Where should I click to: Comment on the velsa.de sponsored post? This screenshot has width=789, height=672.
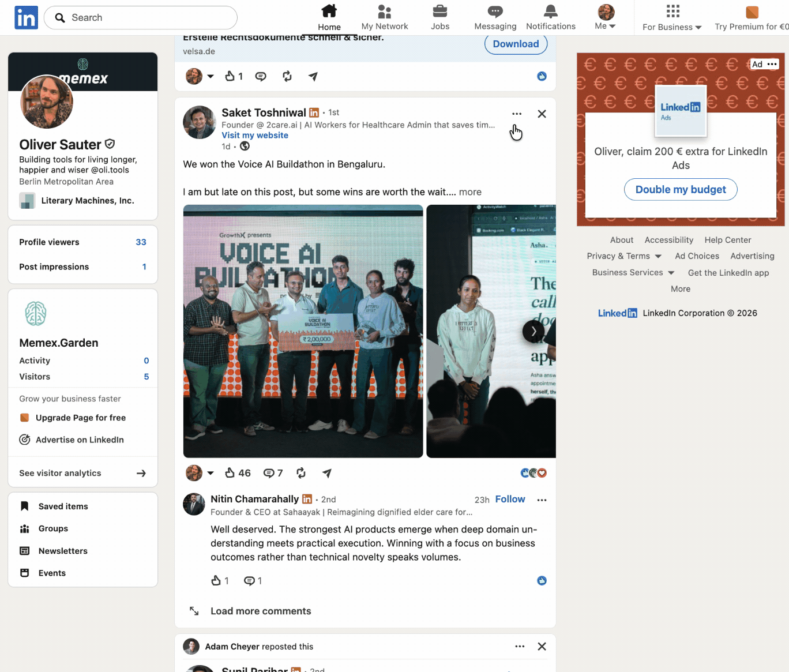(261, 76)
